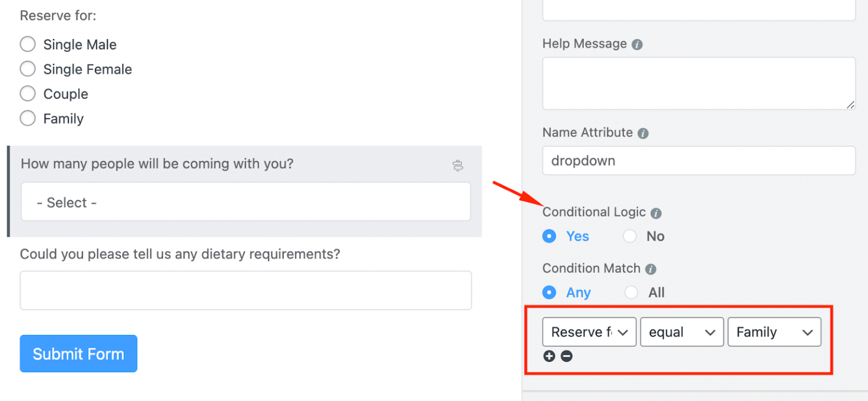The height and width of the screenshot is (401, 868).
Task: Click the Conditional Logic info icon
Action: 656,213
